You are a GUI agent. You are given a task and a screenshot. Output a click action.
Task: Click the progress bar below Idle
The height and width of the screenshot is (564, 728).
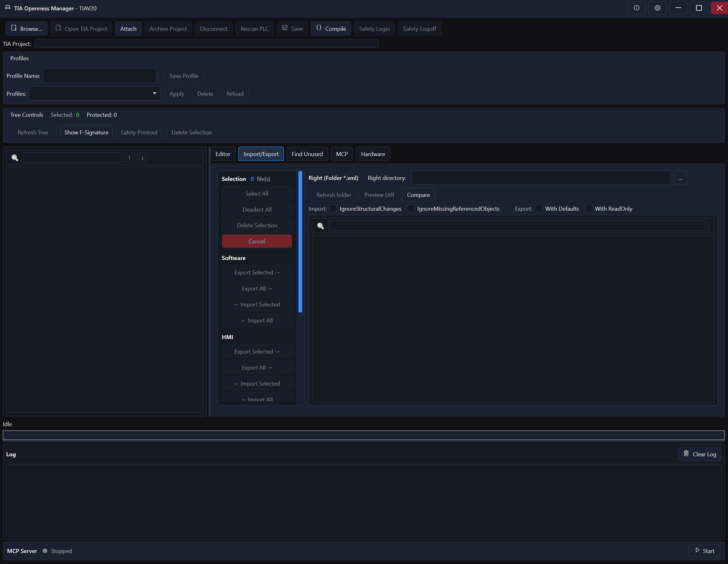pos(363,435)
